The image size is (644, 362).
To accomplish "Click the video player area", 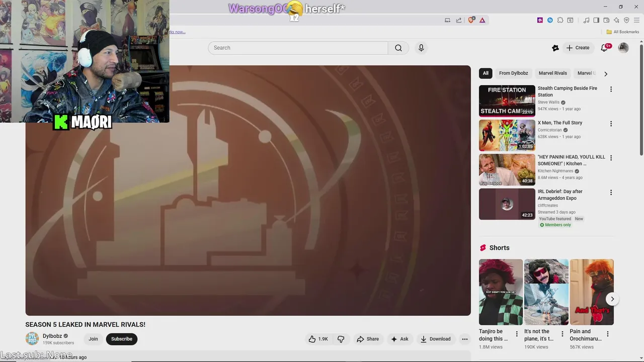I will [x=248, y=191].
